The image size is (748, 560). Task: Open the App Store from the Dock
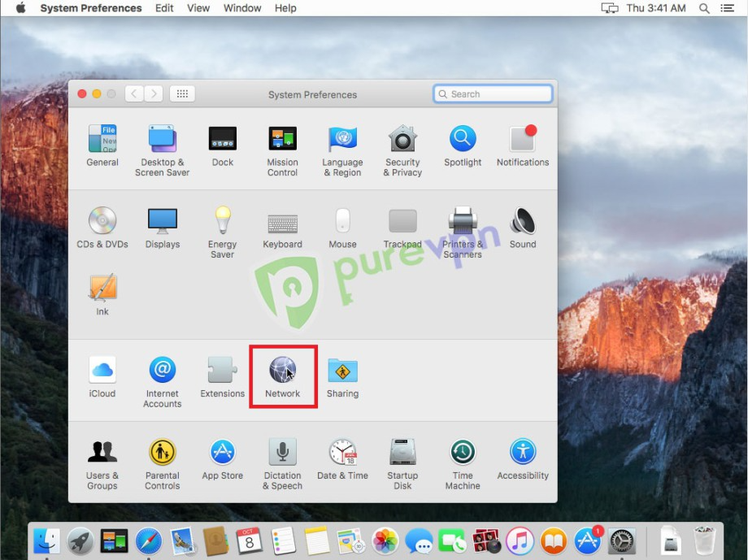coord(587,541)
